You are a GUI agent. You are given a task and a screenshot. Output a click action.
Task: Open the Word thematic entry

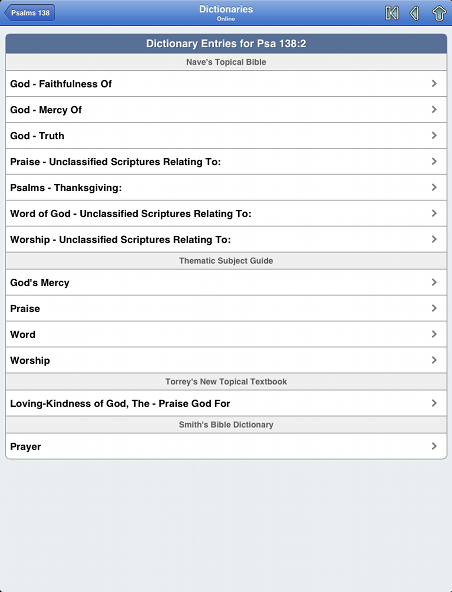click(x=226, y=335)
